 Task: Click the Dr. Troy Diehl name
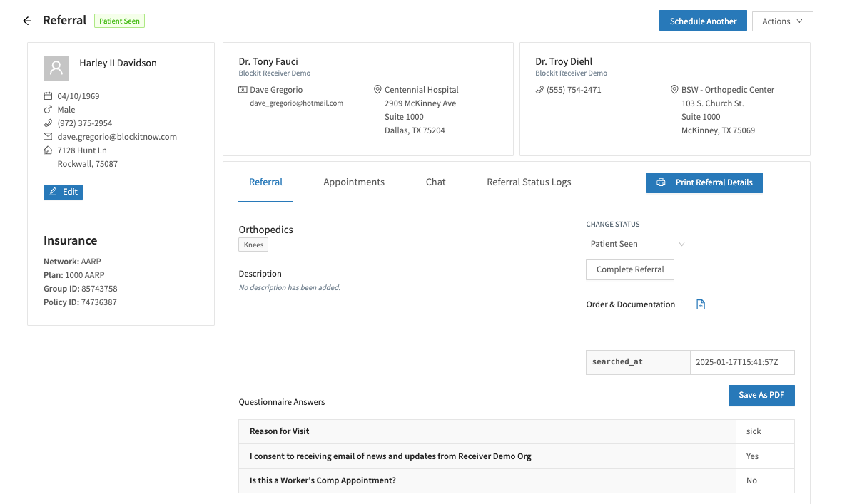[x=564, y=61]
